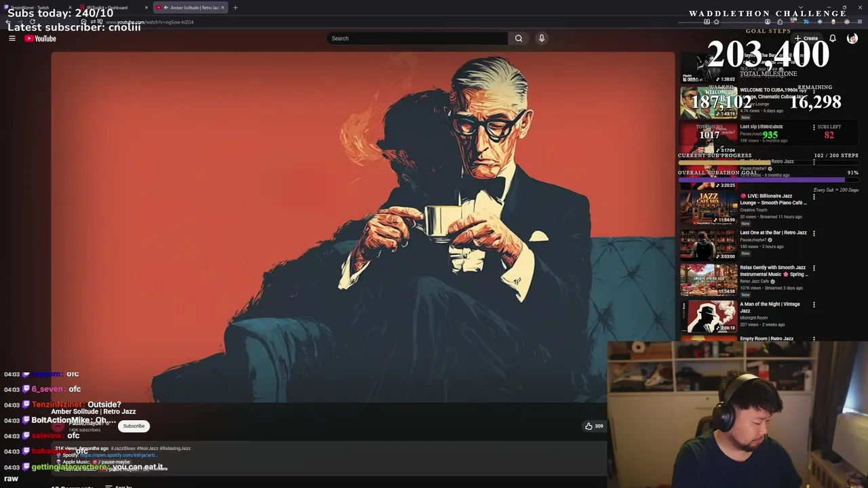Open Smooth Spring Jazz video thumbnail
Image resolution: width=868 pixels, height=488 pixels.
(709, 279)
